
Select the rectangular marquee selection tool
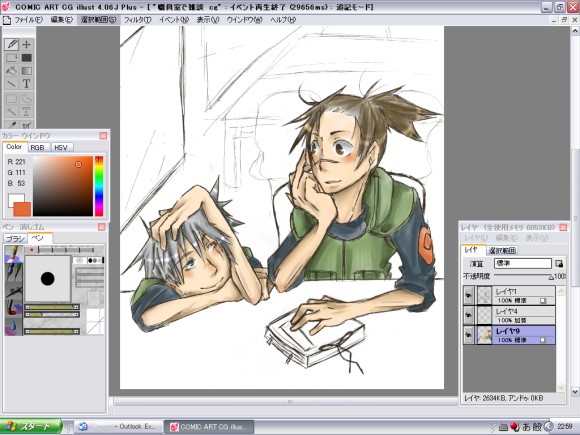pos(12,98)
